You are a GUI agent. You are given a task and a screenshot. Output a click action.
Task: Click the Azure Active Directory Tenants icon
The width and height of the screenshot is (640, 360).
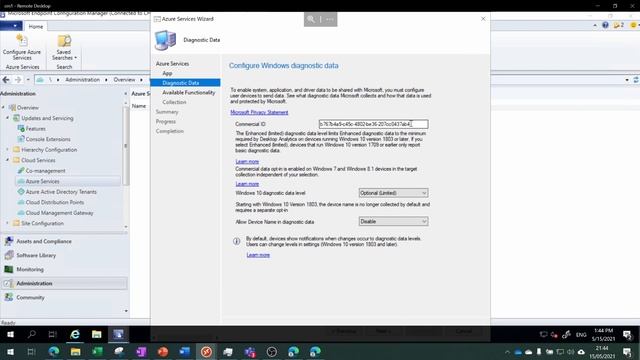[x=21, y=192]
